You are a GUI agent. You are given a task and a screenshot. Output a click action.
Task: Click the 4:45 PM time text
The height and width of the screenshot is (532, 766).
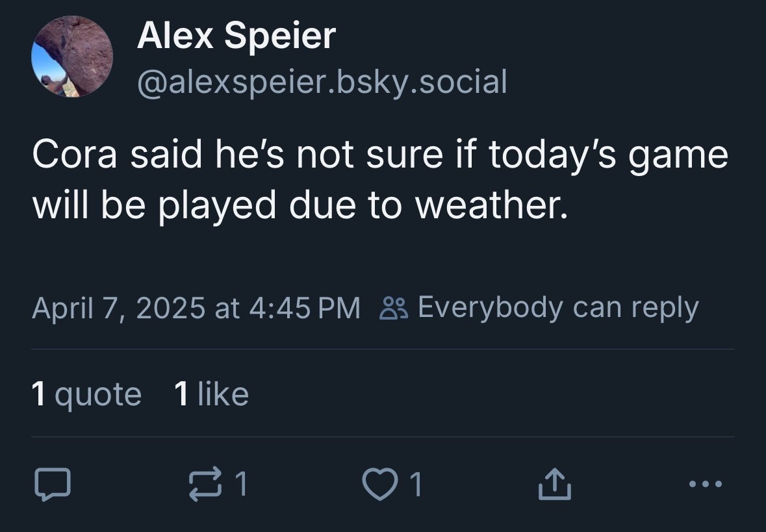coord(305,308)
